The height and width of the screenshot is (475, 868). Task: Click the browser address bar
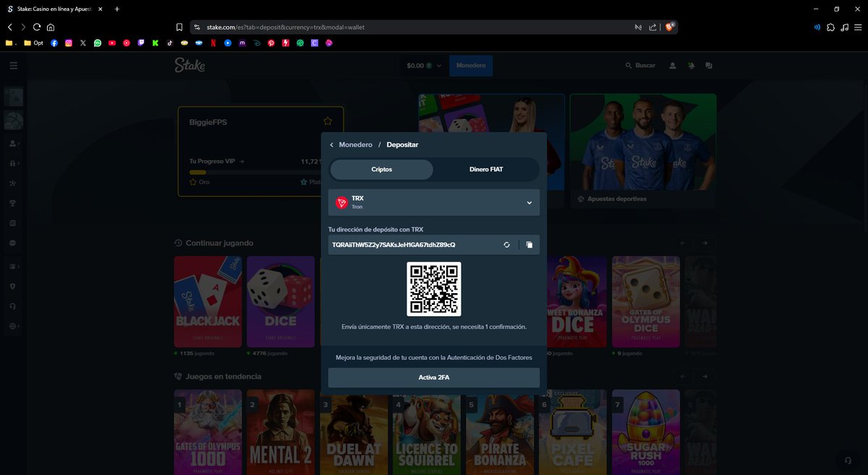[416, 28]
